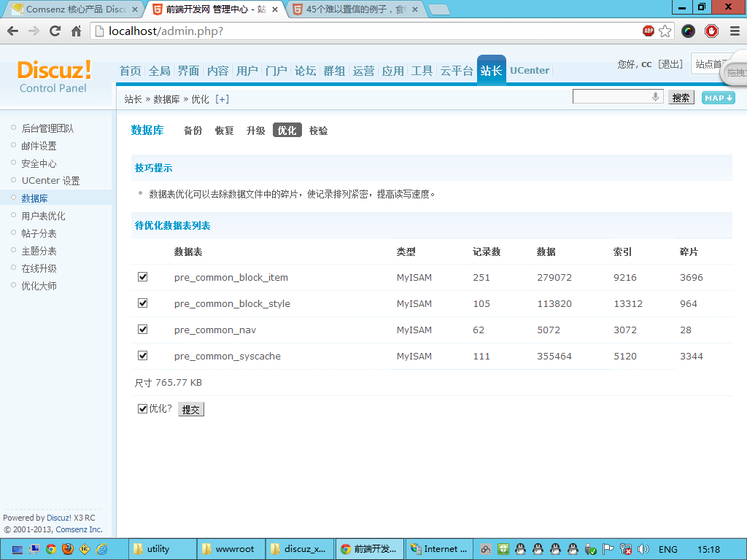Toggle the 优化? checkbox
The width and height of the screenshot is (747, 560).
[142, 408]
